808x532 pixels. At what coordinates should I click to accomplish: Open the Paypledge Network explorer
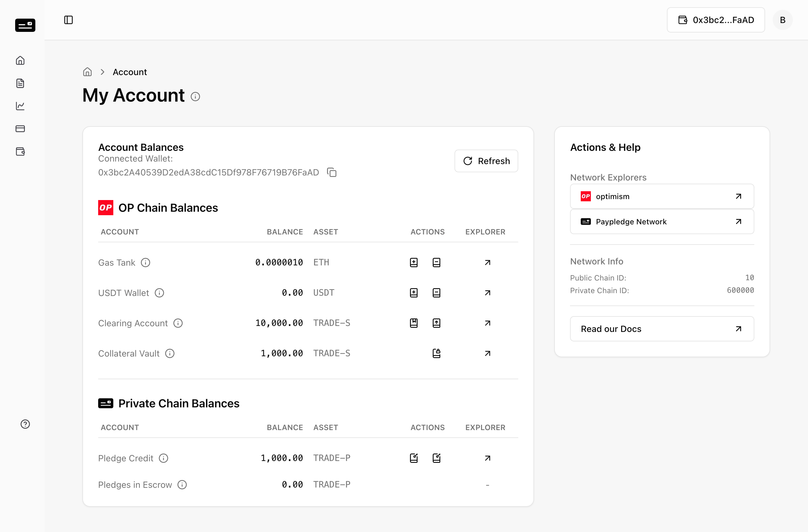coord(662,222)
